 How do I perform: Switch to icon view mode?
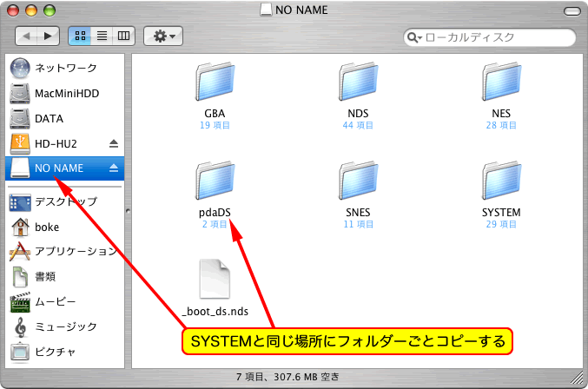click(x=80, y=36)
